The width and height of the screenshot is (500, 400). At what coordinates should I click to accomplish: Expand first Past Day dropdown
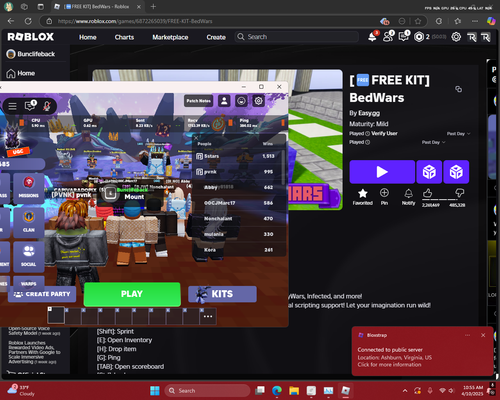pyautogui.click(x=459, y=134)
